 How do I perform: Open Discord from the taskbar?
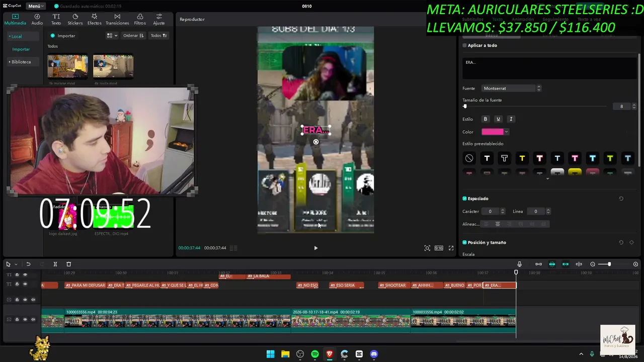tap(374, 354)
